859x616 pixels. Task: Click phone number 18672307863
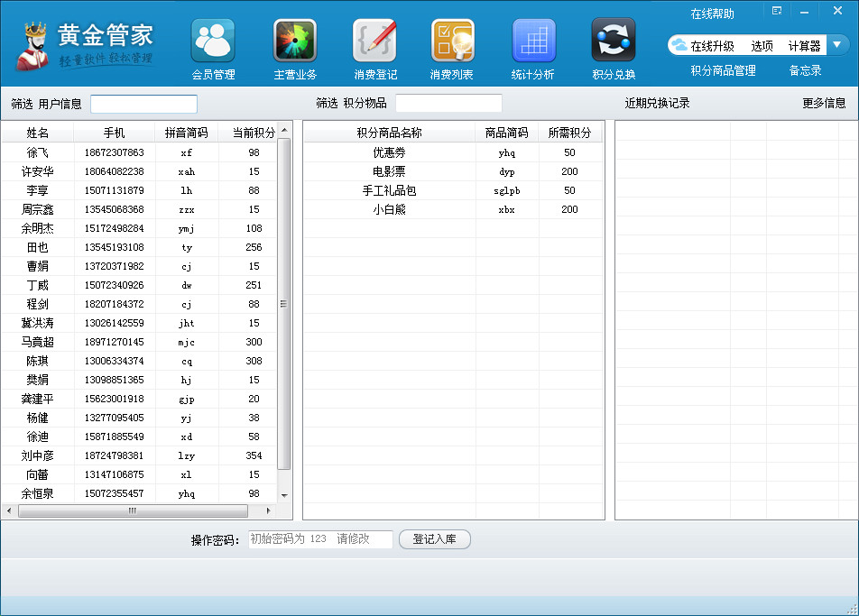point(114,152)
